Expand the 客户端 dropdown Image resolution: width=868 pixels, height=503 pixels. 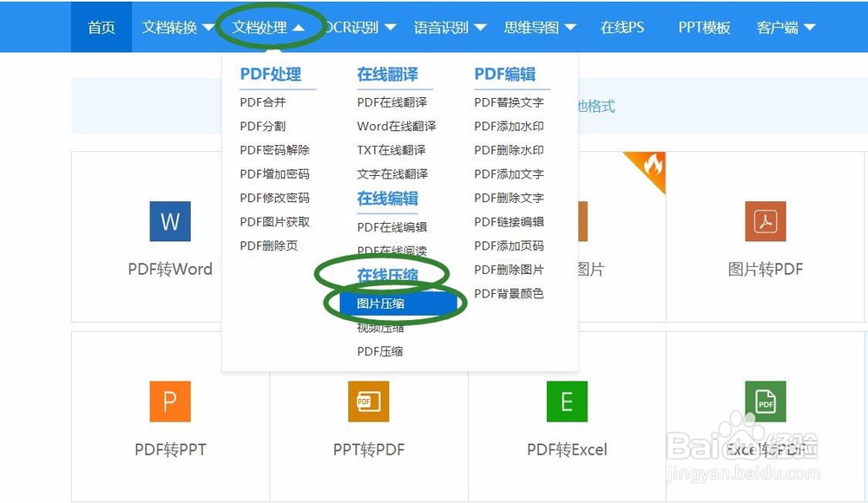point(786,27)
